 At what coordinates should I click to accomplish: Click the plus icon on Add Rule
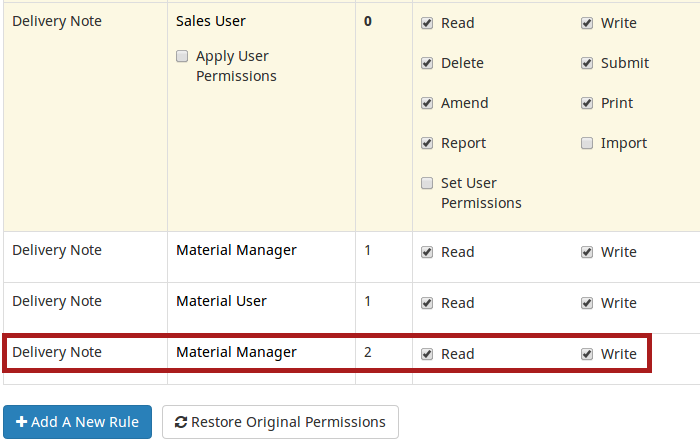pos(22,422)
